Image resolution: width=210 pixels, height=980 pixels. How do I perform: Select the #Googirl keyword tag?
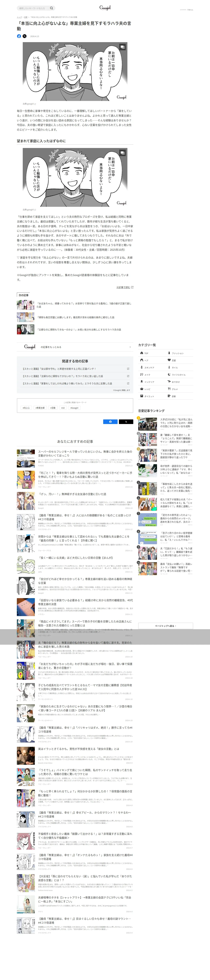click(74, 408)
